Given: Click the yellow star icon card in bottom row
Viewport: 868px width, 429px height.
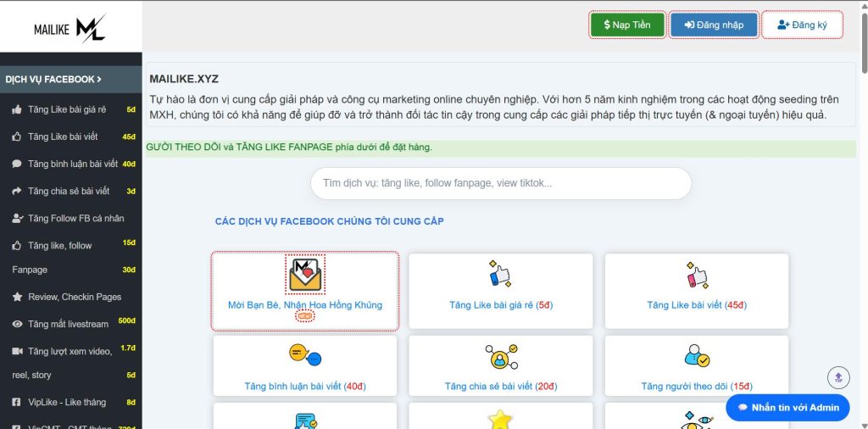Looking at the screenshot, I should tap(500, 419).
